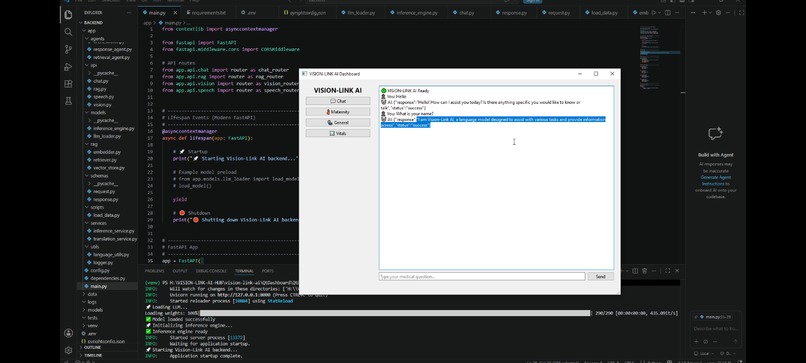Click the Send button in dashboard

pyautogui.click(x=600, y=277)
